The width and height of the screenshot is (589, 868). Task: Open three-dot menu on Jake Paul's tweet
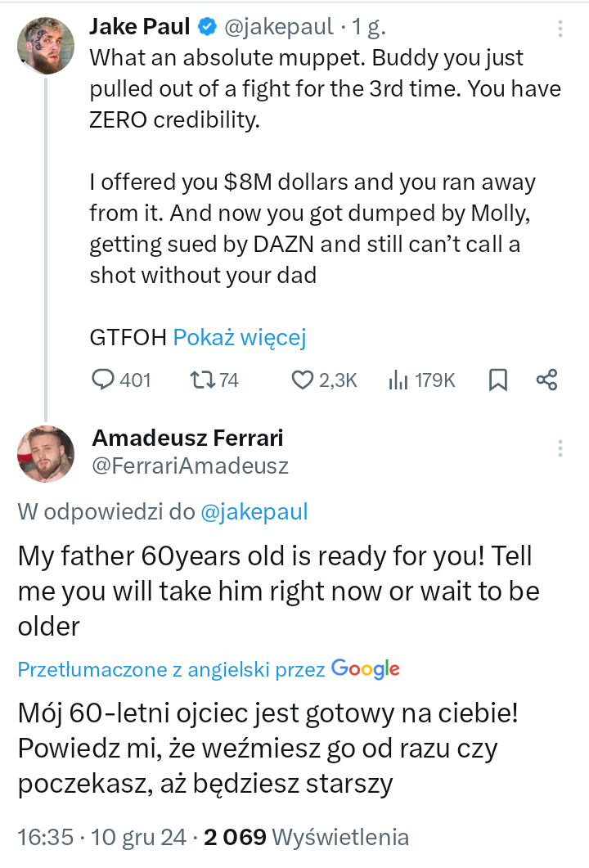coord(560,29)
